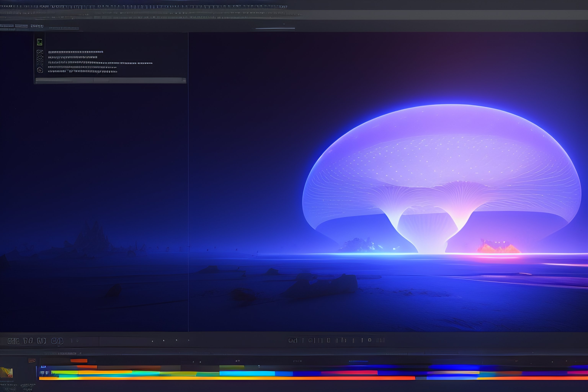The image size is (588, 392).
Task: Click the first icon in center playback controls
Action: (292, 340)
